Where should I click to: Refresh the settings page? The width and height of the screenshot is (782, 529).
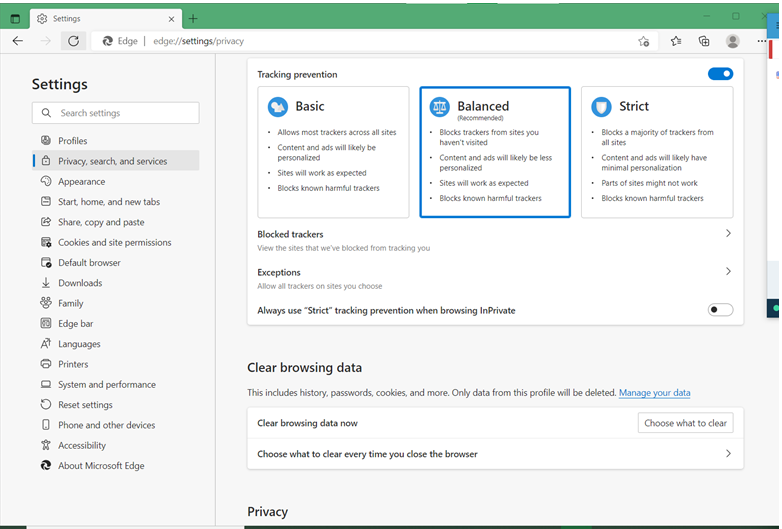[73, 41]
